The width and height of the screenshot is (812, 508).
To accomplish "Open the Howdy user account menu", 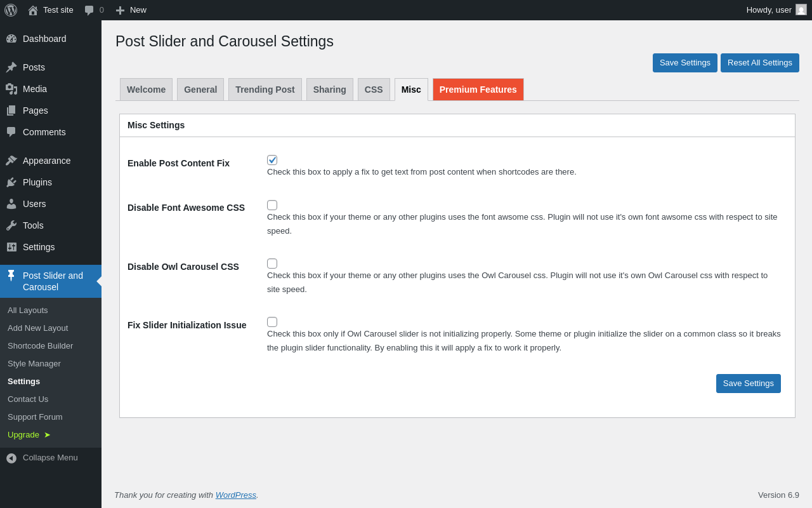I will click(x=775, y=10).
